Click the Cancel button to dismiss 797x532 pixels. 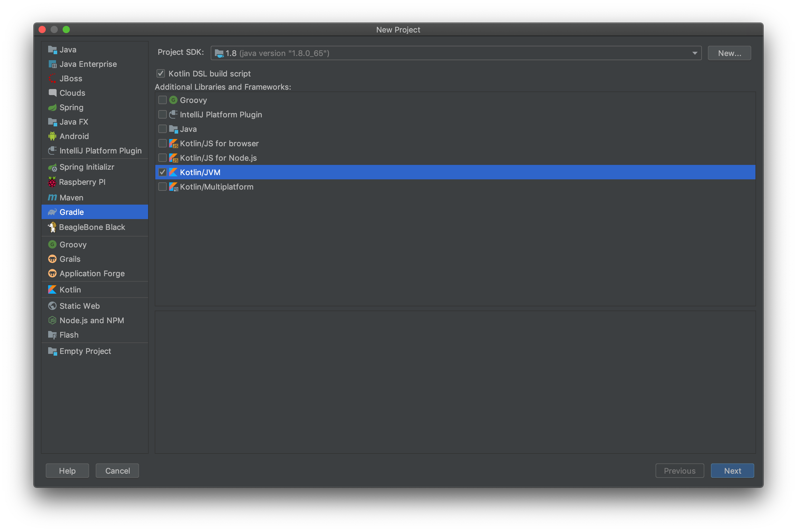click(117, 470)
